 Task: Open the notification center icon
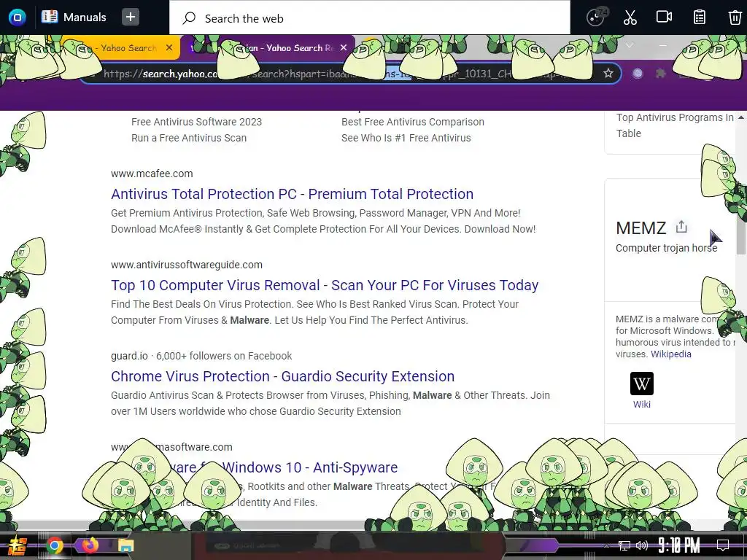[x=723, y=545]
